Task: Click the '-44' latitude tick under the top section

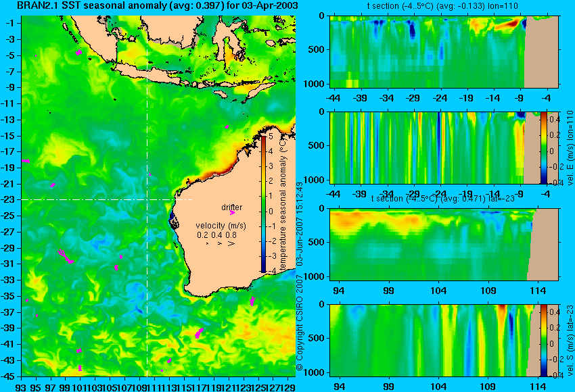Action: [333, 98]
